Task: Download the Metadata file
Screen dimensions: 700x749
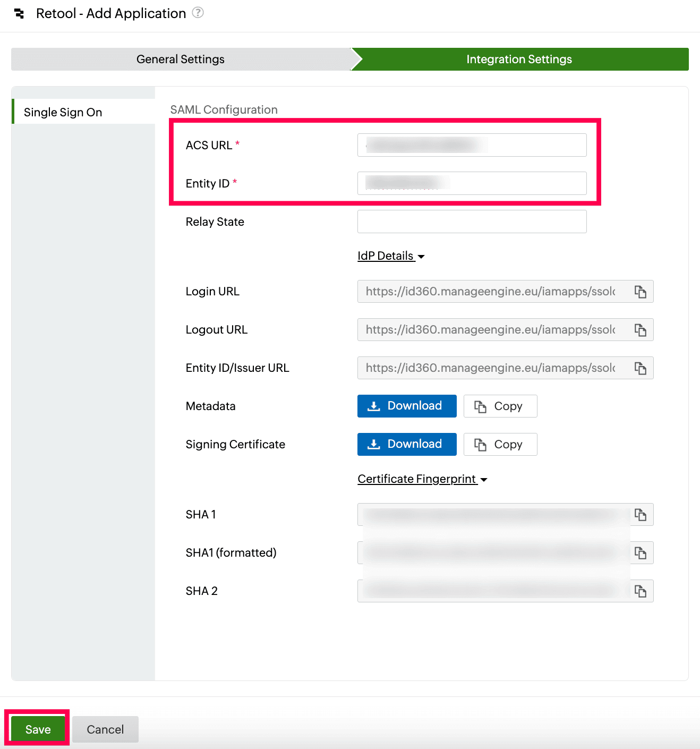Action: click(x=406, y=406)
